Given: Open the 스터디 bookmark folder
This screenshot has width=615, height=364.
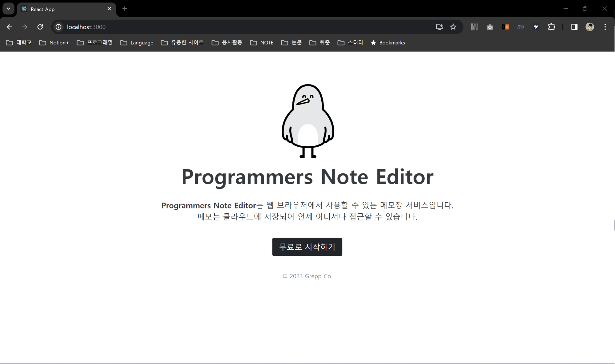Looking at the screenshot, I should click(x=350, y=42).
